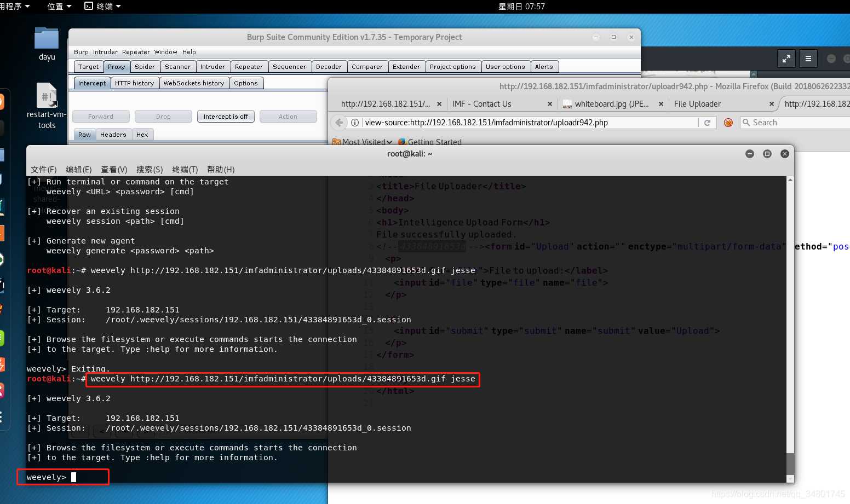Viewport: 850px width, 504px height.
Task: Open the Window menu in Burp Suite
Action: tap(165, 52)
